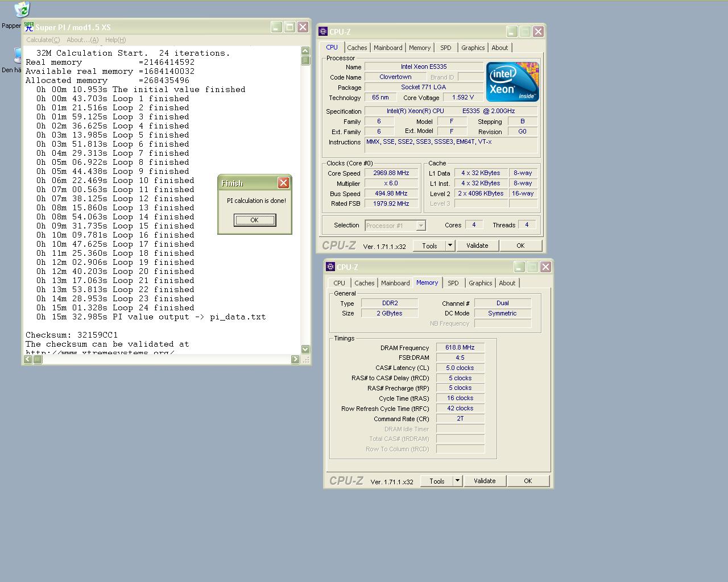Click the Package value Socket 771 LGA

point(424,87)
